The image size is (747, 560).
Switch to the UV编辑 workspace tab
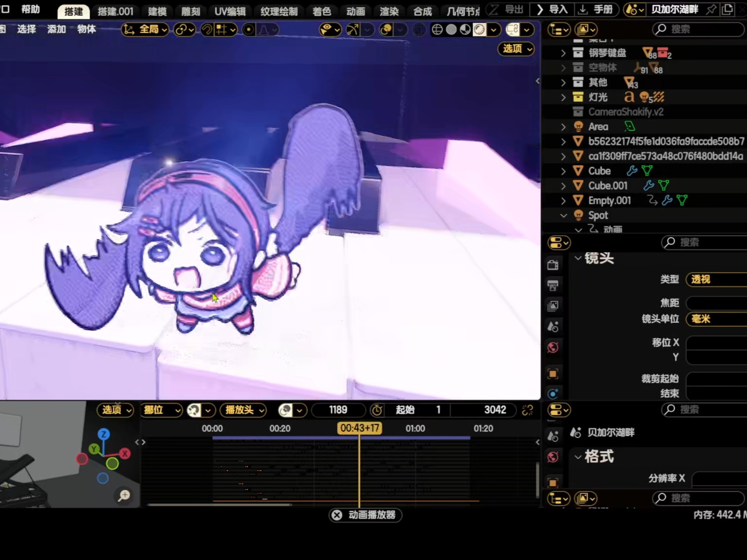tap(230, 12)
